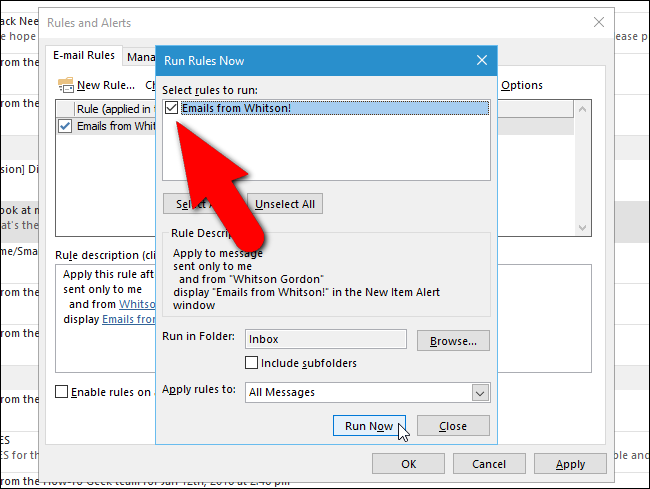Click Cancel in Rules and Alerts
The image size is (650, 489).
pos(489,464)
